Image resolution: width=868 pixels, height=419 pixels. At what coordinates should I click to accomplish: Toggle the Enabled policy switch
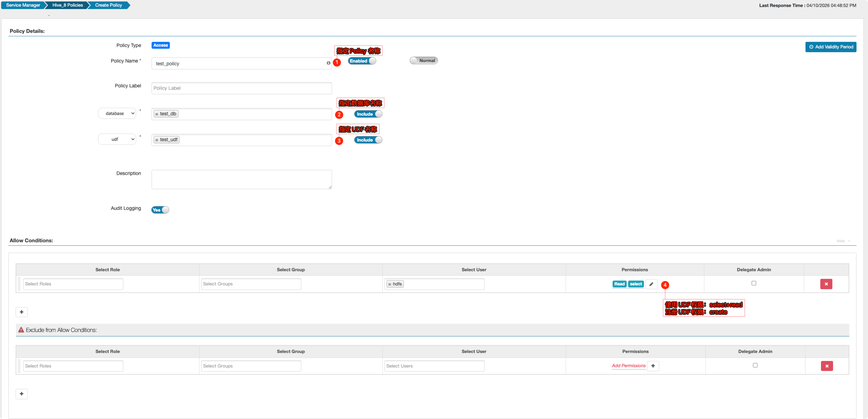362,61
